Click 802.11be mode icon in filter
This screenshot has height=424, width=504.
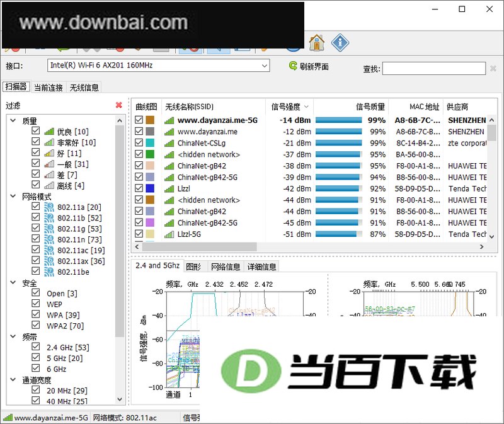(49, 272)
